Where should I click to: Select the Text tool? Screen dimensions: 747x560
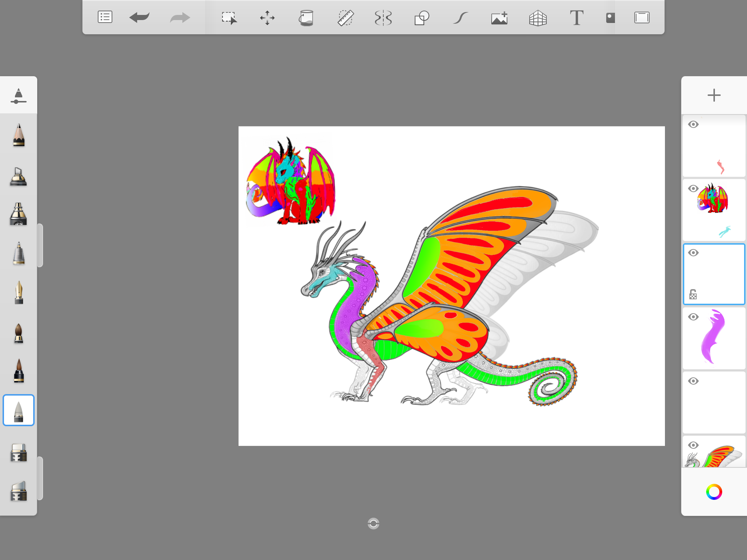coord(576,17)
